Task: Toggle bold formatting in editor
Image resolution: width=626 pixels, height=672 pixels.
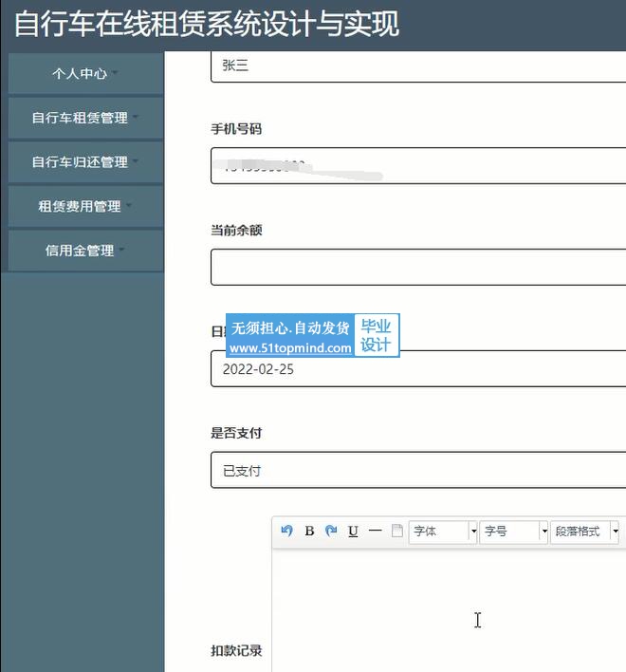Action: (x=309, y=531)
